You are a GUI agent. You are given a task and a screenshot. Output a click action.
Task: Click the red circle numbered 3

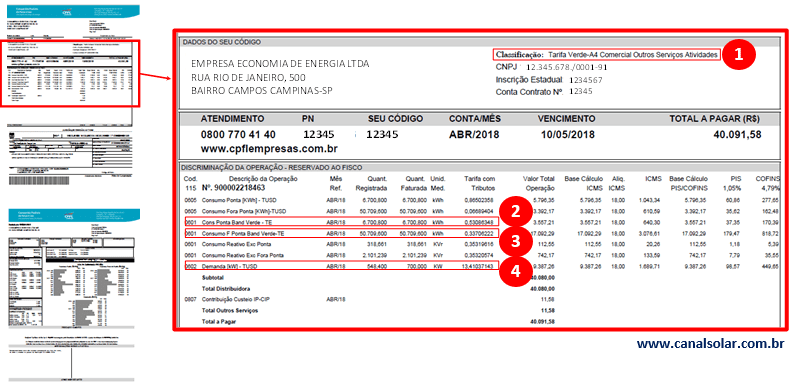(x=515, y=241)
